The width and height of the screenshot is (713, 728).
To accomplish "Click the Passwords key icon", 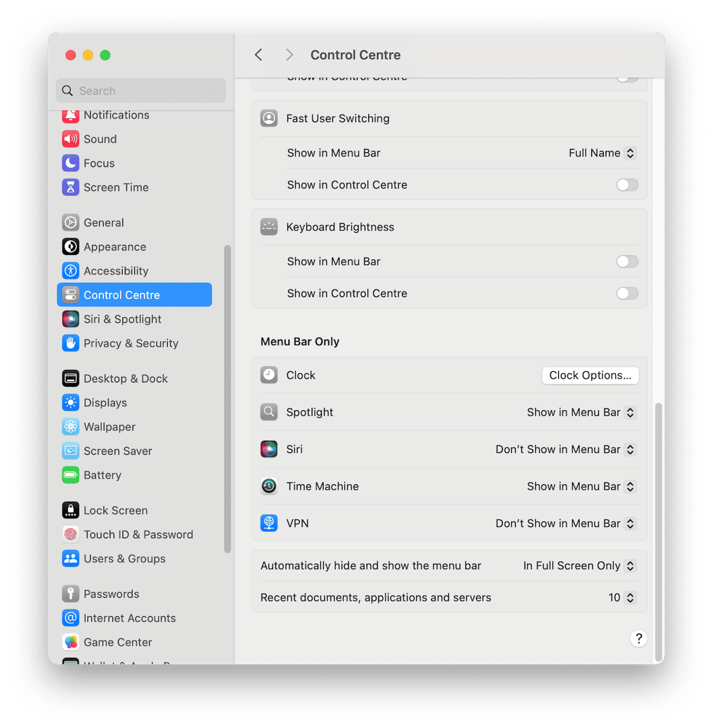I will [x=70, y=594].
